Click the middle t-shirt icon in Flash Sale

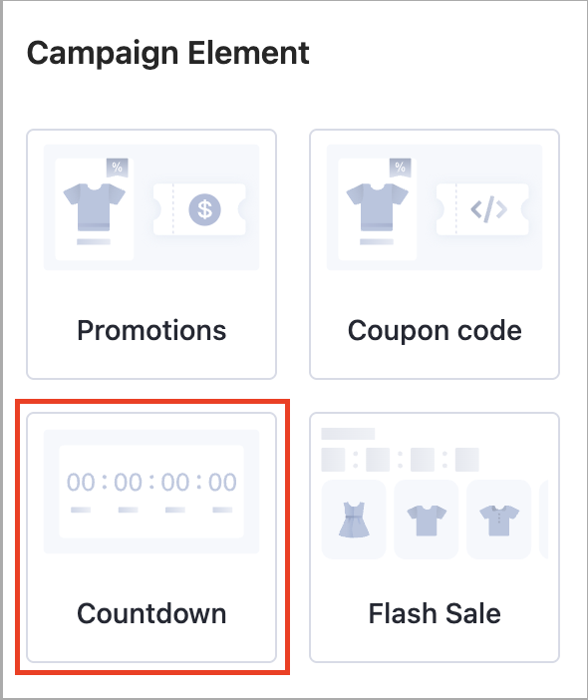[x=427, y=521]
